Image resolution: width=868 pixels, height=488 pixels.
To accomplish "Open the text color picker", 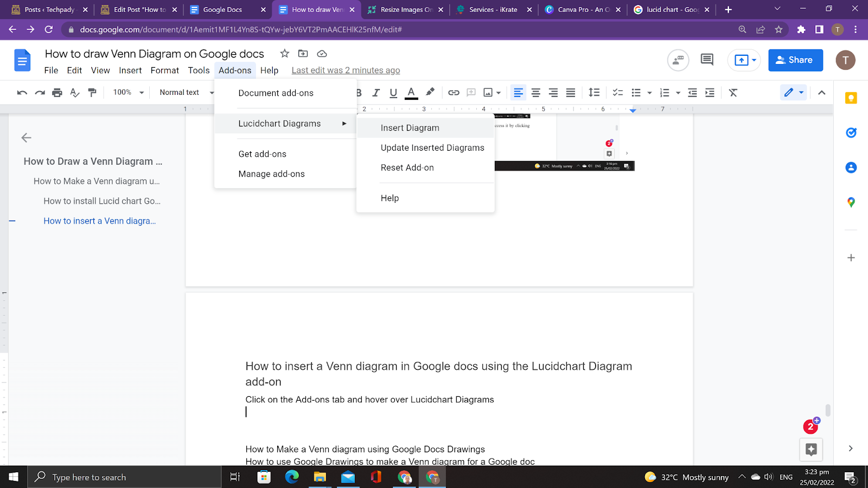I will [412, 93].
